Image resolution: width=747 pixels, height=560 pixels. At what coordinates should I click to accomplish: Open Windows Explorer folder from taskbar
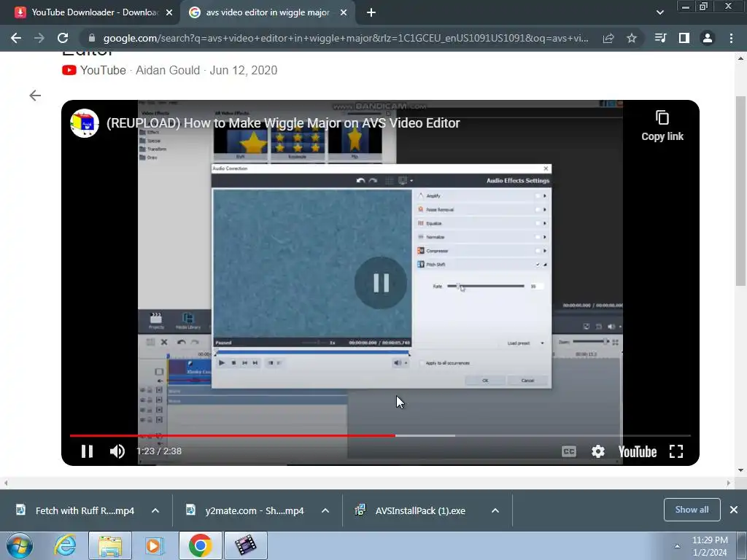click(110, 545)
